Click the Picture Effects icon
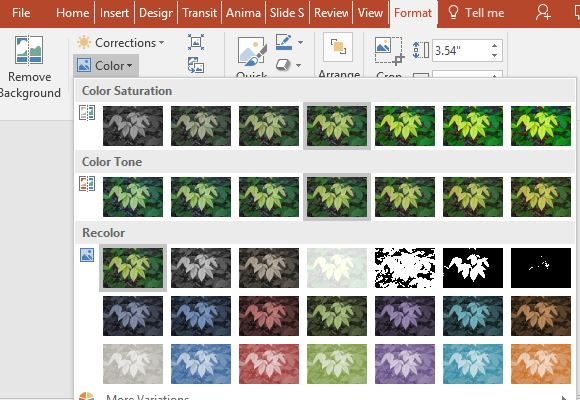The width and height of the screenshot is (580, 400). point(283,65)
